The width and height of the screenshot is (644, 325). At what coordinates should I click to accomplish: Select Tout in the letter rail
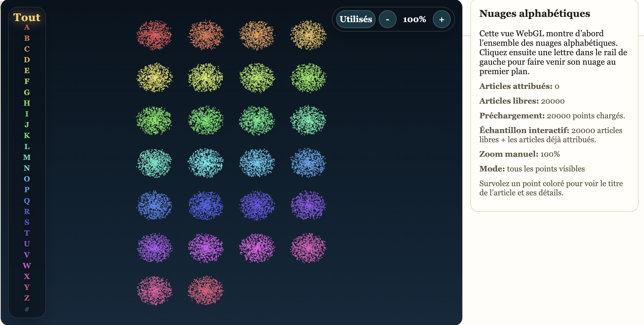[x=27, y=17]
